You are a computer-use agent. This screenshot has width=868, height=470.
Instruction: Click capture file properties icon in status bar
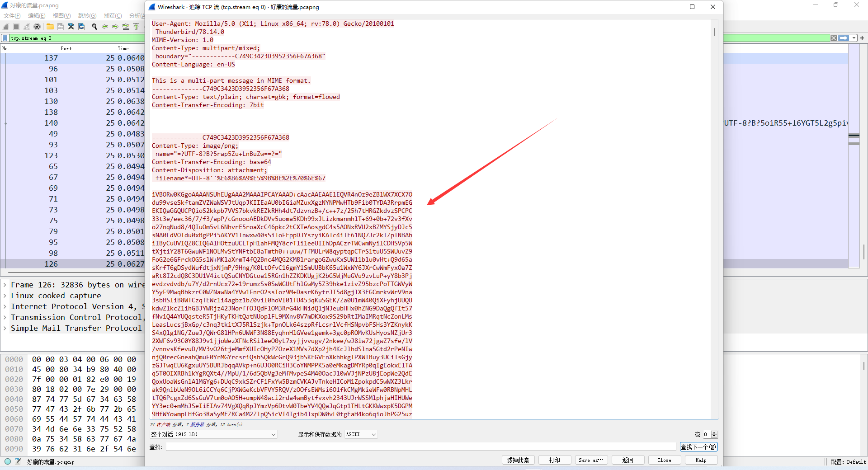[x=18, y=461]
